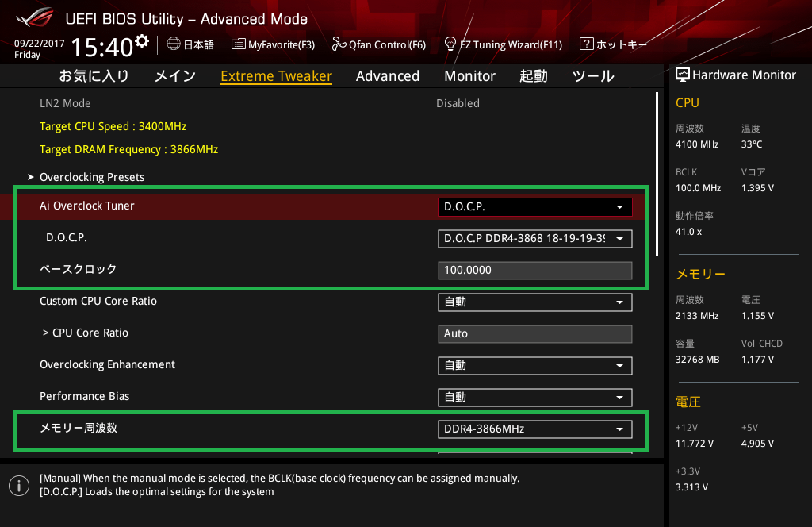
Task: Click the Vol_CHCD 1.177 V value
Action: (757, 359)
